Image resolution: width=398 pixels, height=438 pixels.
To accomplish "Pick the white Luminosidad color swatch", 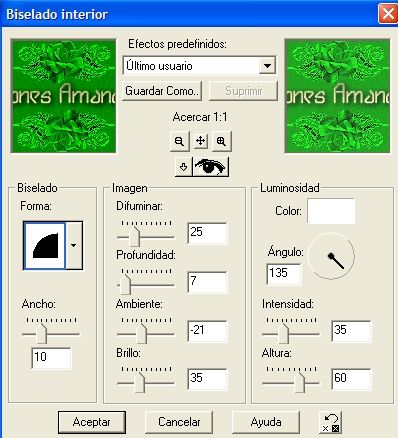I will pos(331,211).
